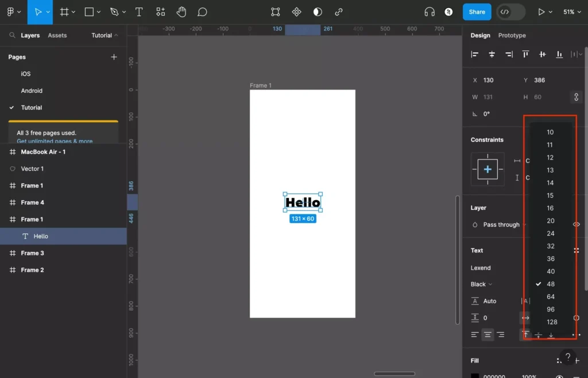Open the Pen tool dropdown arrow
The height and width of the screenshot is (378, 588).
124,12
